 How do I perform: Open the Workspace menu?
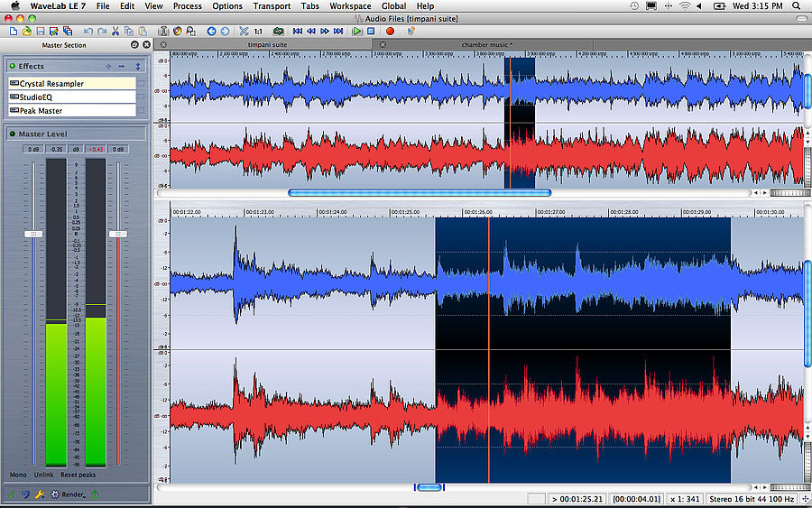click(350, 5)
